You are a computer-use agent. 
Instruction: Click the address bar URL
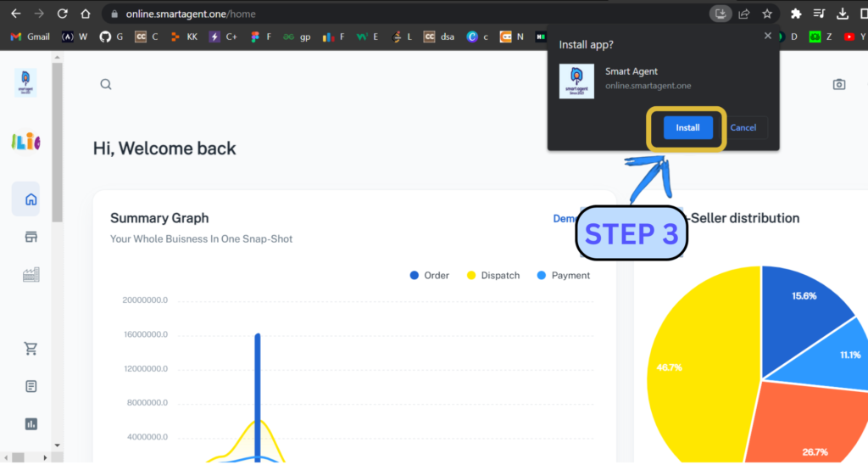pos(191,14)
